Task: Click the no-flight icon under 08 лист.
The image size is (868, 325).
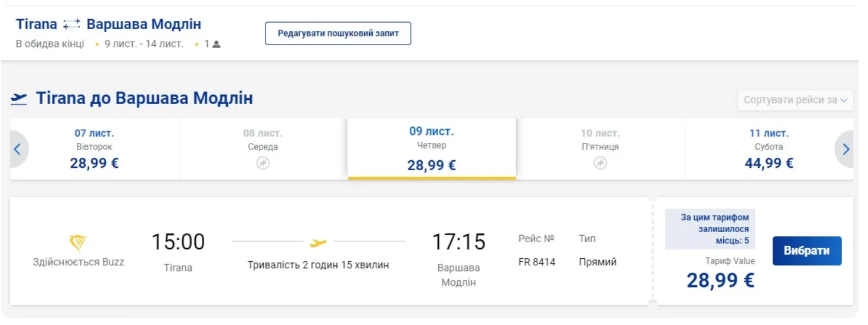Action: (x=263, y=163)
